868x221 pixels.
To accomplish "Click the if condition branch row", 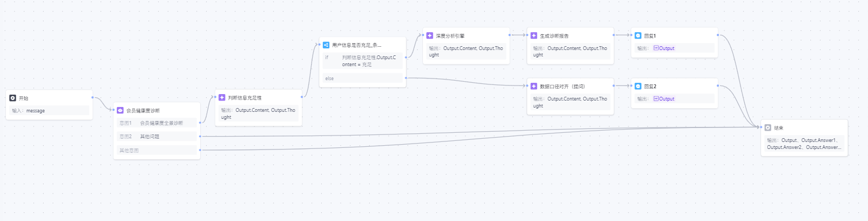I will [x=362, y=61].
